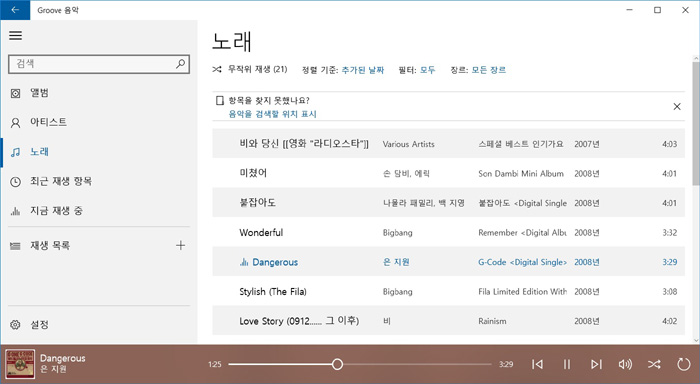Minimize the Groove window
The width and height of the screenshot is (700, 384).
[629, 10]
